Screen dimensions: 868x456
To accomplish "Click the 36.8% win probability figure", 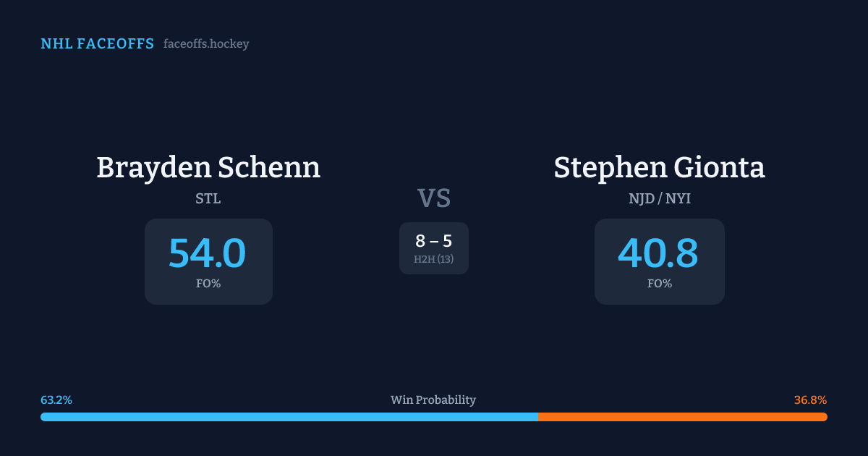I will pyautogui.click(x=810, y=400).
